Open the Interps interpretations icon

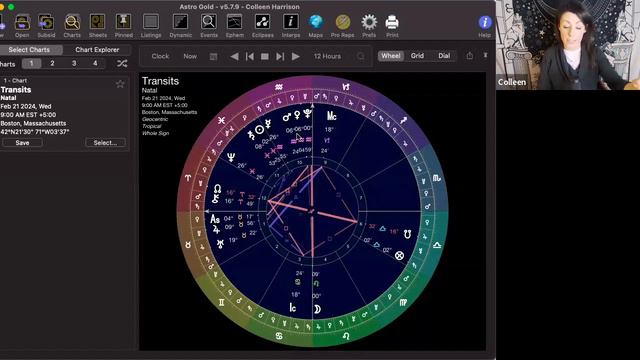pos(291,22)
